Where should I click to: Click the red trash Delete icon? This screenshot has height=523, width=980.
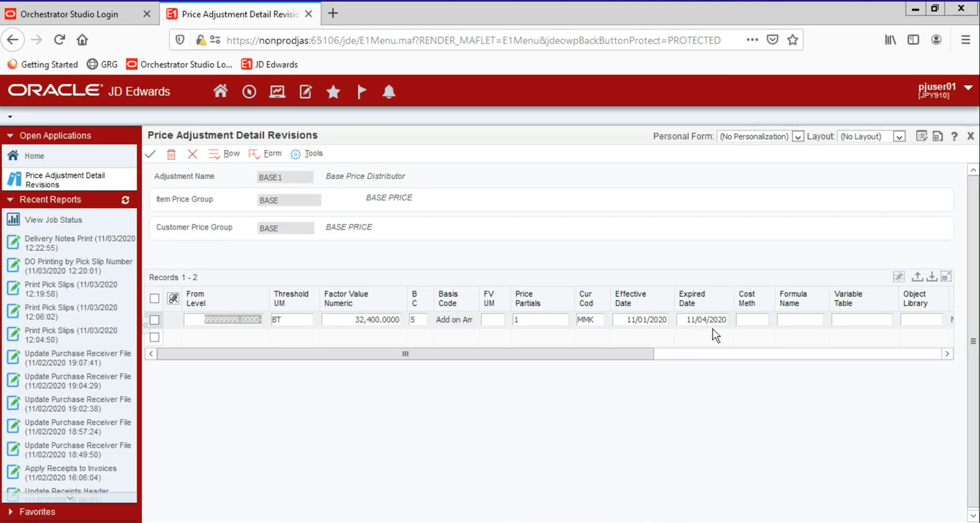[x=171, y=154]
